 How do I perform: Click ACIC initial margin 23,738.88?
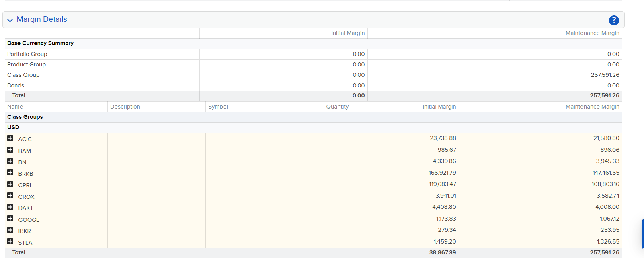click(x=443, y=138)
